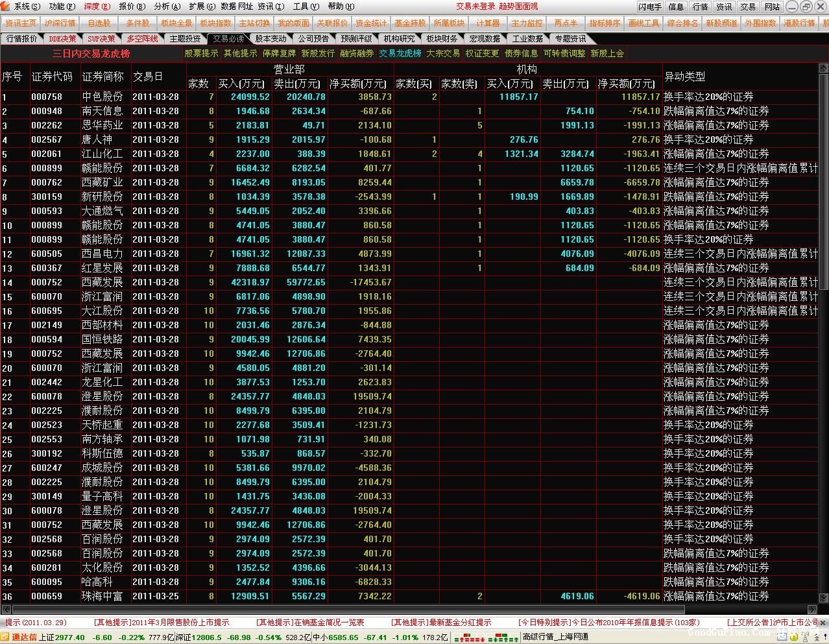Select the 大宗交易 sub-tab
The image size is (829, 644).
point(443,53)
